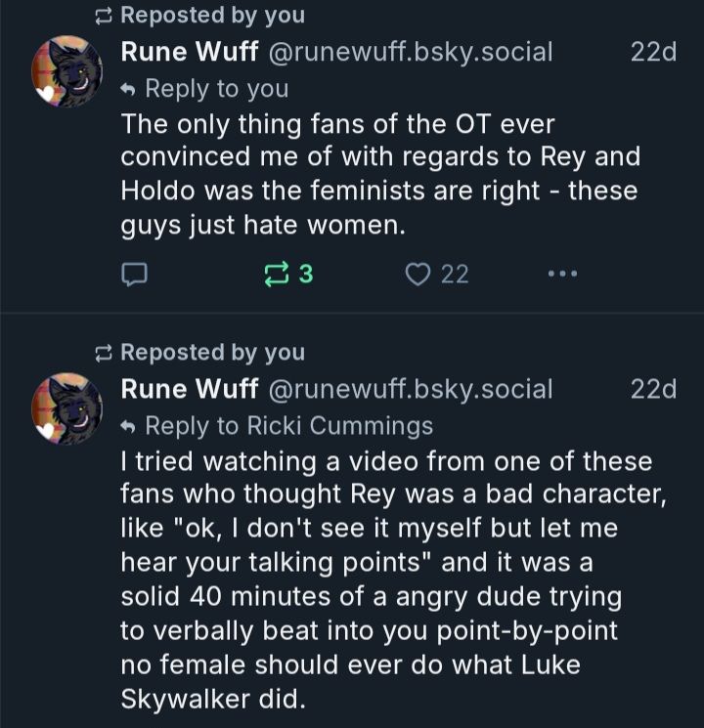This screenshot has width=704, height=728.
Task: Click the repost arrows icon above the second post
Action: click(x=104, y=352)
